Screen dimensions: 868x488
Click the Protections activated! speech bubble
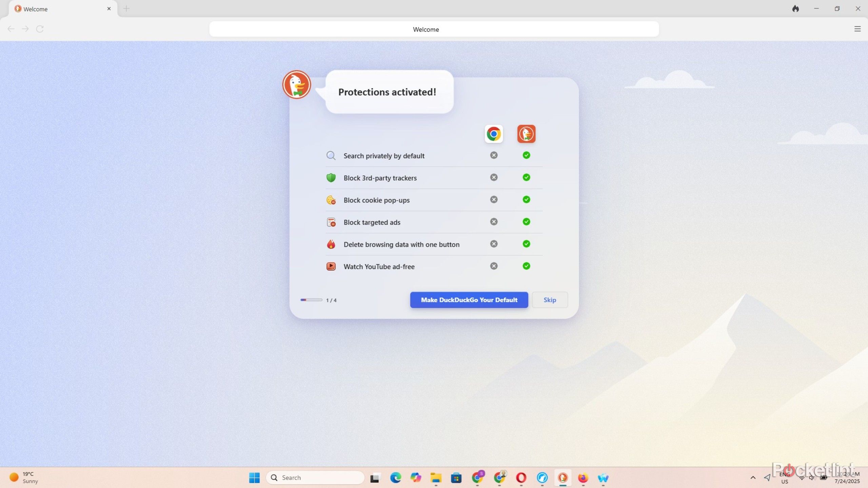click(389, 92)
